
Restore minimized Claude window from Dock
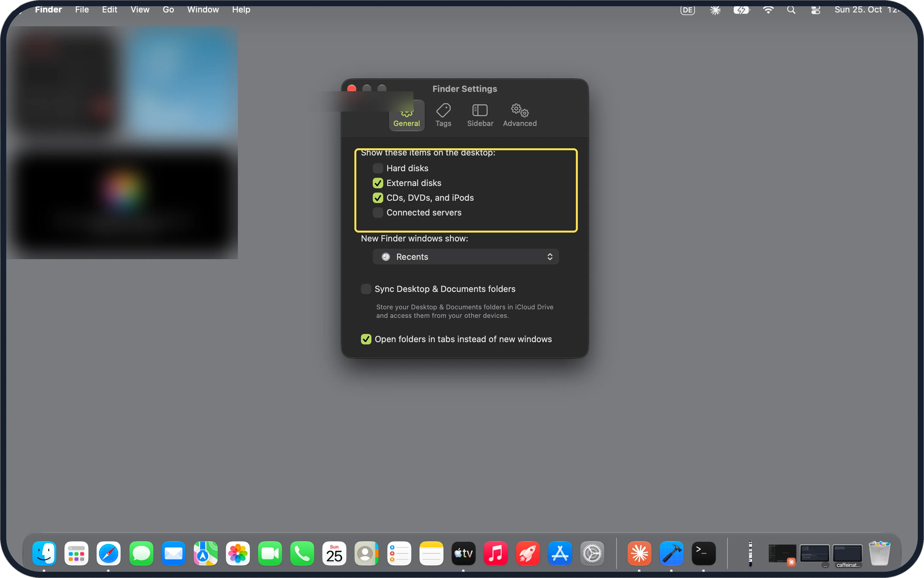(x=782, y=554)
